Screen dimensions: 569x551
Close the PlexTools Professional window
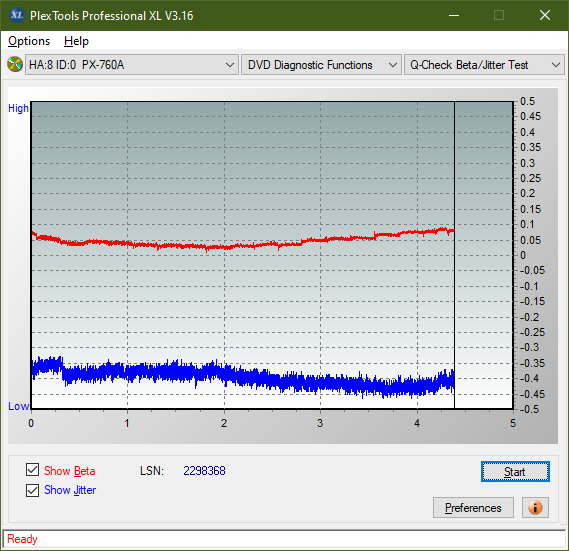click(x=545, y=15)
